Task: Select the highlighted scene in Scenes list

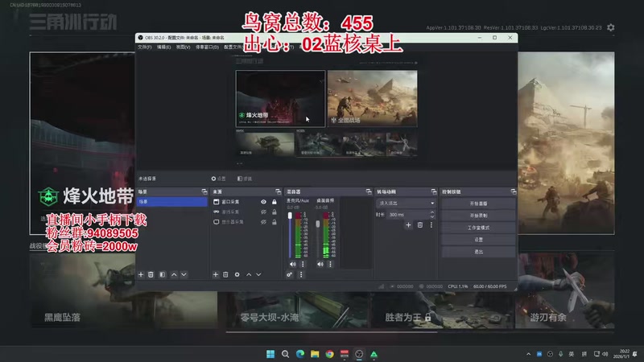Action: (171, 202)
